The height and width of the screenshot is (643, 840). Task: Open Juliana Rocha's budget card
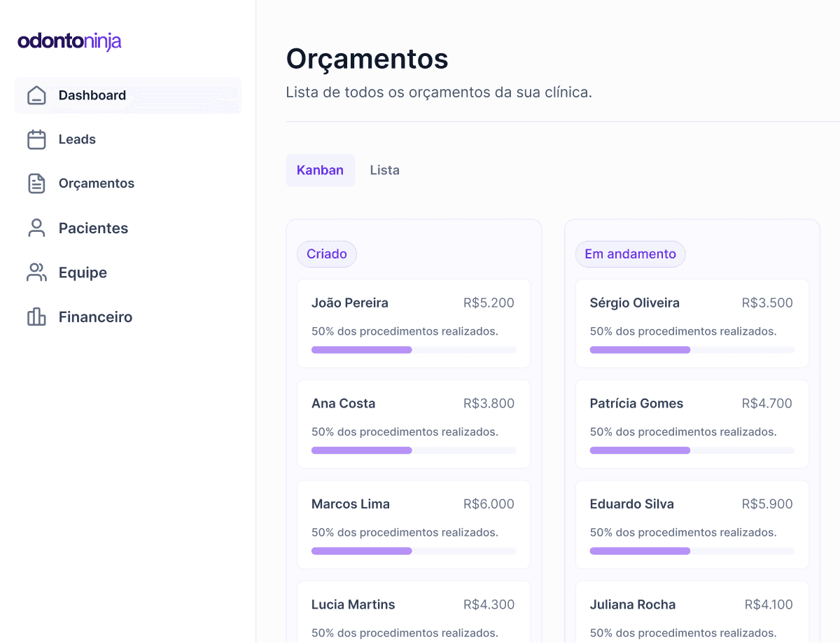click(692, 611)
